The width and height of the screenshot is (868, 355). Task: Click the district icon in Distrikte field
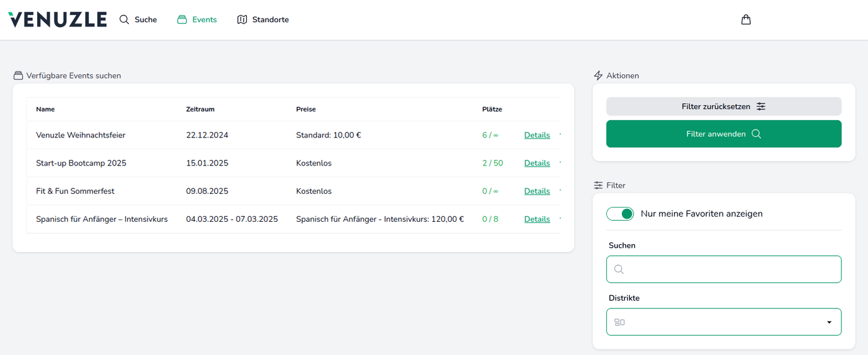click(619, 322)
